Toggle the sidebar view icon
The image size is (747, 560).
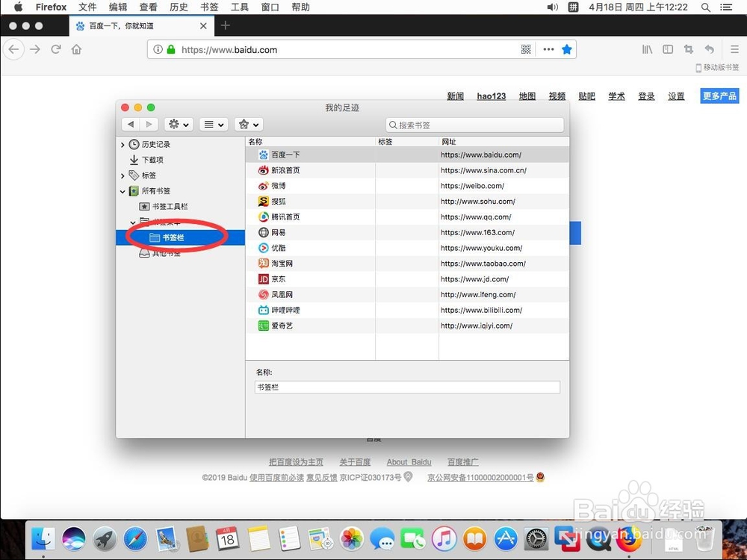pos(668,49)
